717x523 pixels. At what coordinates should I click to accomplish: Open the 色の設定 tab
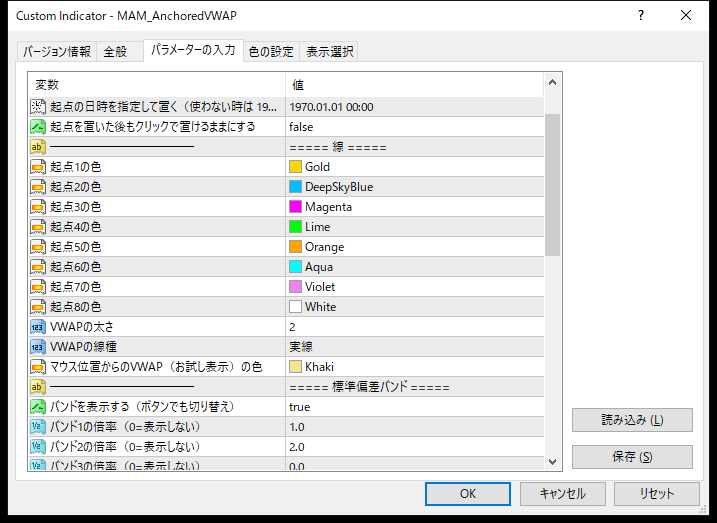click(x=271, y=51)
